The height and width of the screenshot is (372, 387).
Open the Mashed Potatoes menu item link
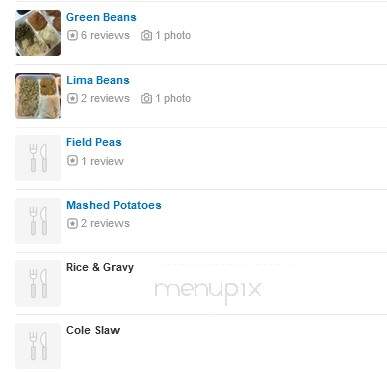(114, 205)
